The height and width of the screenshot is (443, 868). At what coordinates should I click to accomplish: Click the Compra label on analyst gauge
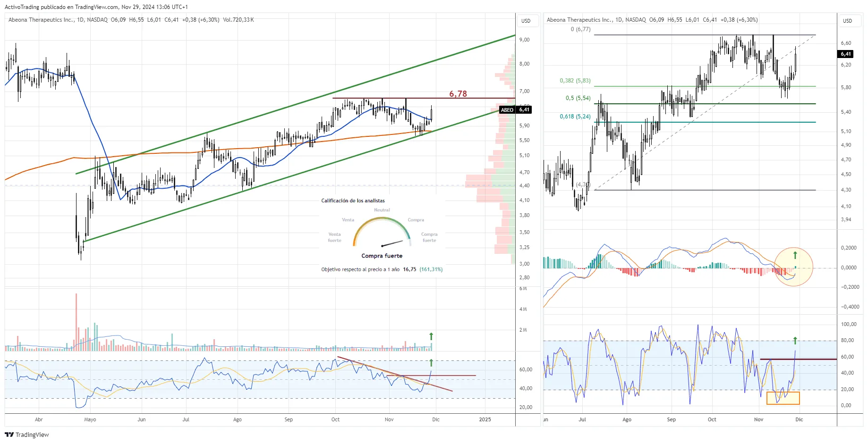pos(416,220)
